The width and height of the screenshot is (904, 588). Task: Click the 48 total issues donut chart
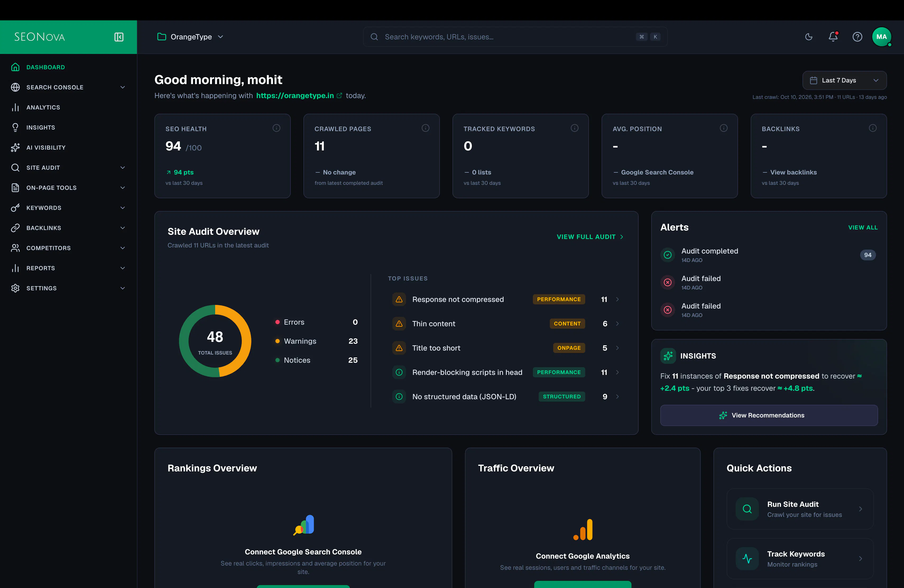pos(215,341)
